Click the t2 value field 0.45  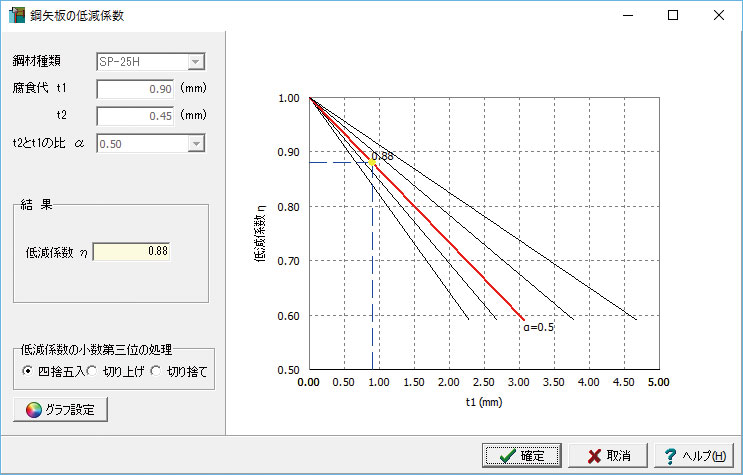135,116
